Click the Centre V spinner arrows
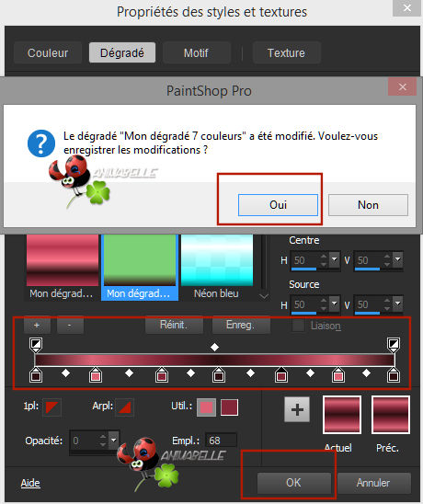The width and height of the screenshot is (423, 504). (387, 259)
